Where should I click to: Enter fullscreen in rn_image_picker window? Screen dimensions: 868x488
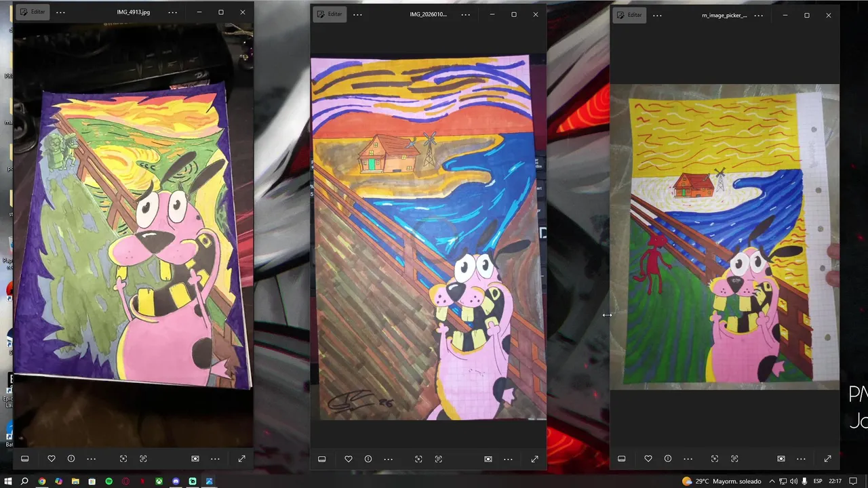pyautogui.click(x=827, y=459)
